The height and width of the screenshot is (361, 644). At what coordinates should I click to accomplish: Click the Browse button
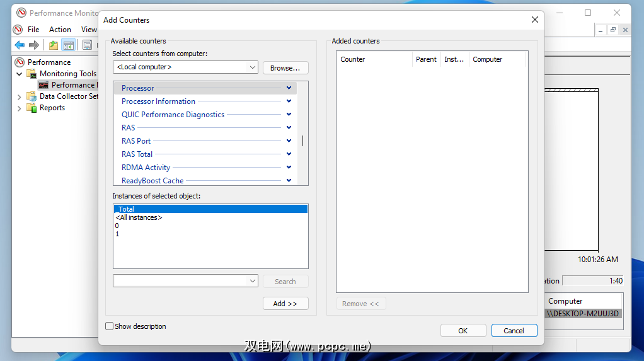(x=285, y=68)
